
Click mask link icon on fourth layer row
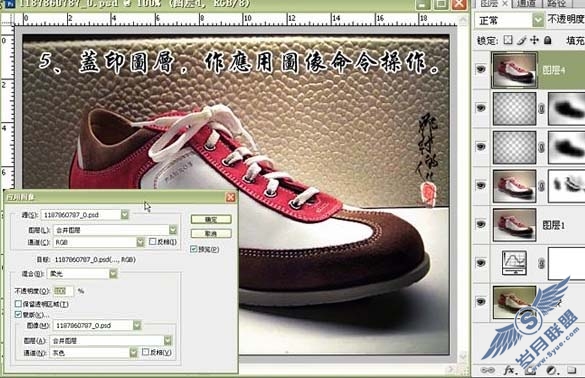tap(541, 186)
